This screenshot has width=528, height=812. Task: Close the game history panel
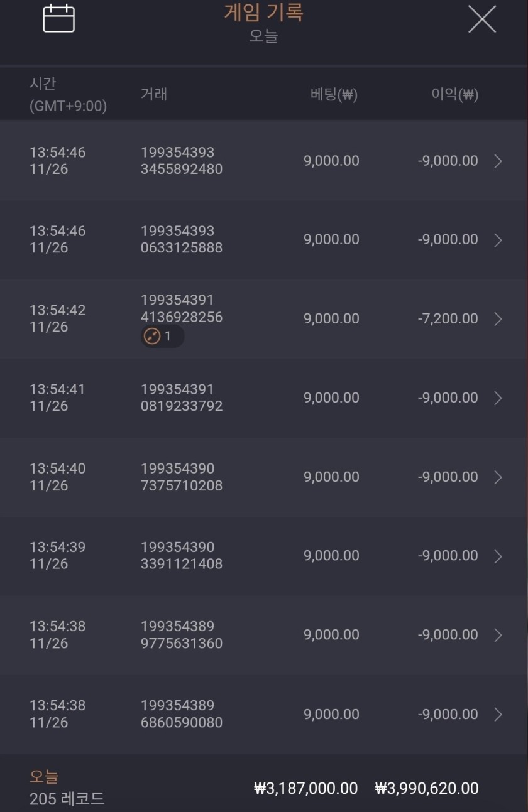coord(482,19)
